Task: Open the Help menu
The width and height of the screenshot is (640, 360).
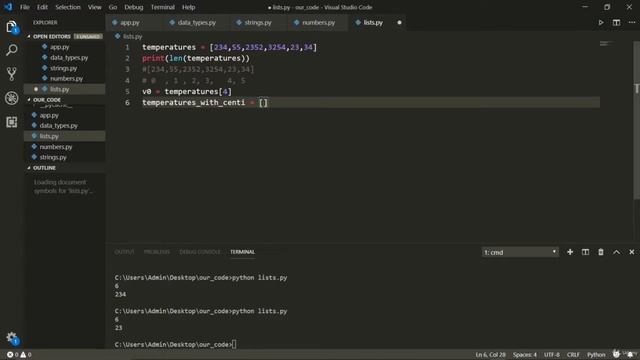Action: click(x=189, y=7)
